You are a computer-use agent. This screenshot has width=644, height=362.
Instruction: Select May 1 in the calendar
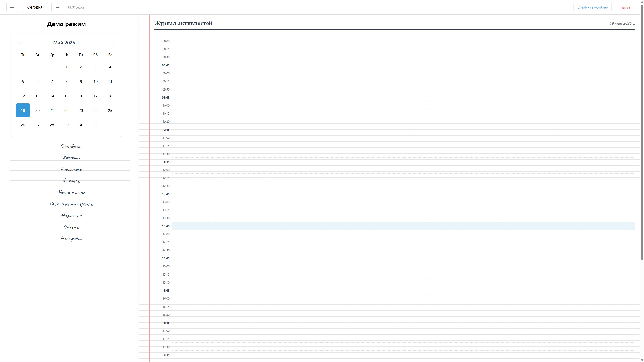point(66,67)
